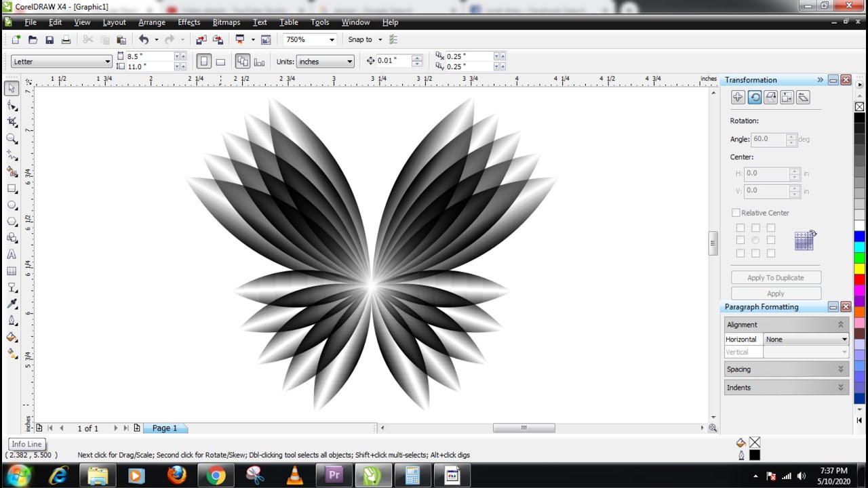Click the Save icon

pyautogui.click(x=50, y=39)
